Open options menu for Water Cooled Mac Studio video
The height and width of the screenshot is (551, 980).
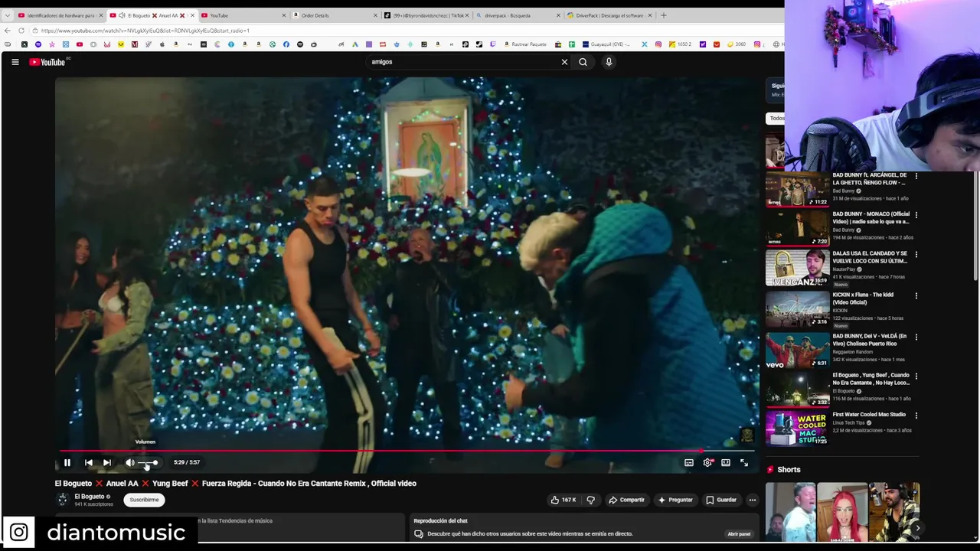[916, 416]
